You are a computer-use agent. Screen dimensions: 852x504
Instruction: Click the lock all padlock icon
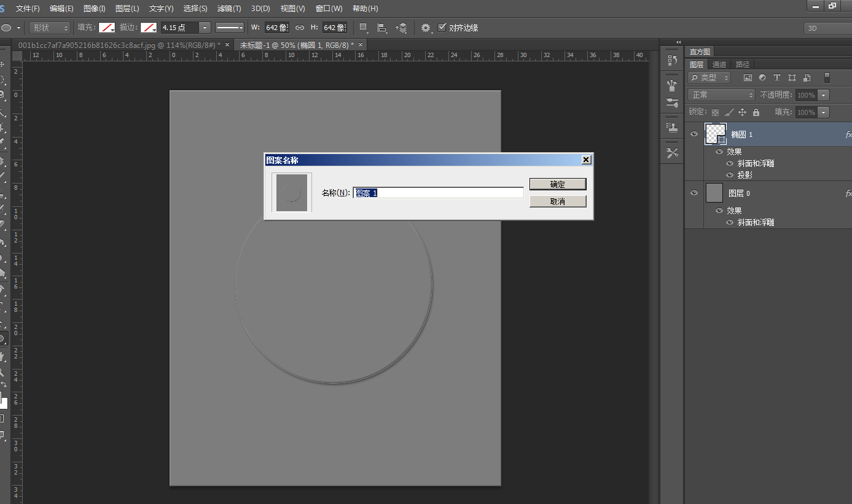click(x=756, y=112)
